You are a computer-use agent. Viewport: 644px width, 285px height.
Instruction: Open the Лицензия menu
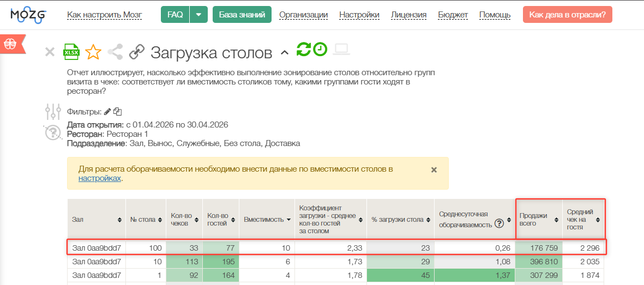(408, 15)
